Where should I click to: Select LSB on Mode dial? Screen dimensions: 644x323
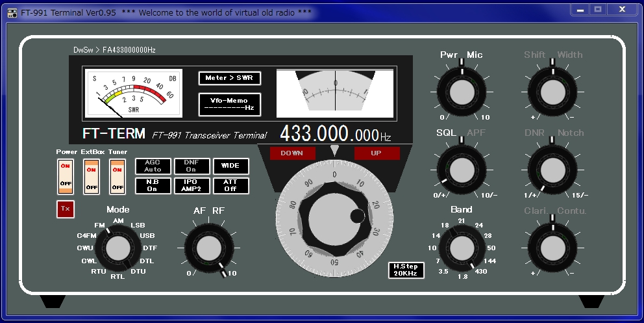coord(138,226)
